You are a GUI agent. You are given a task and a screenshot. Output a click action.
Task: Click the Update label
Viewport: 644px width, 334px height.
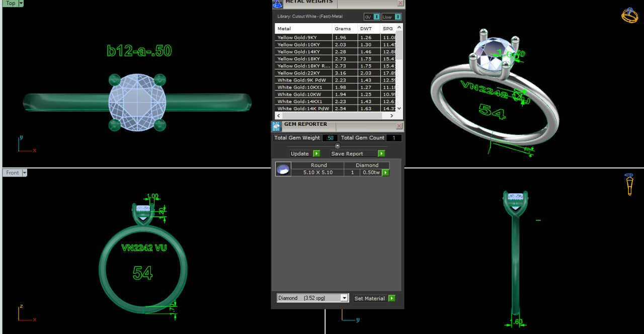(x=300, y=153)
